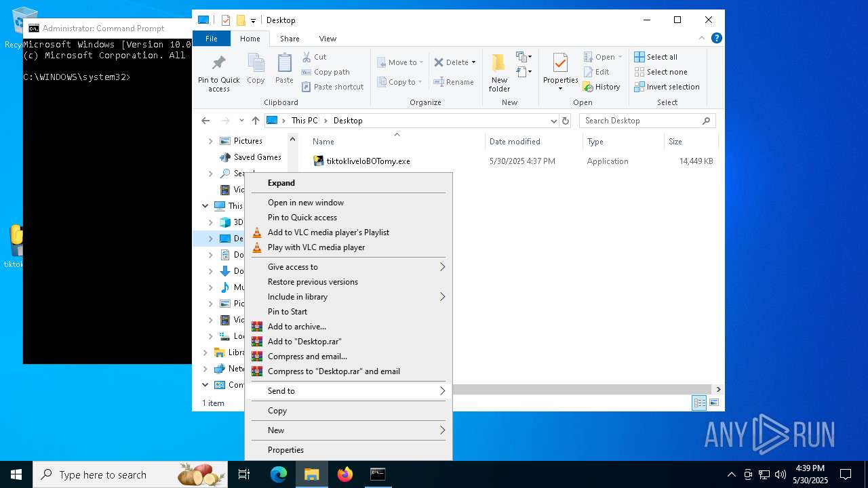Sort by the Name column header
Screen dimensions: 868x488
click(x=397, y=142)
